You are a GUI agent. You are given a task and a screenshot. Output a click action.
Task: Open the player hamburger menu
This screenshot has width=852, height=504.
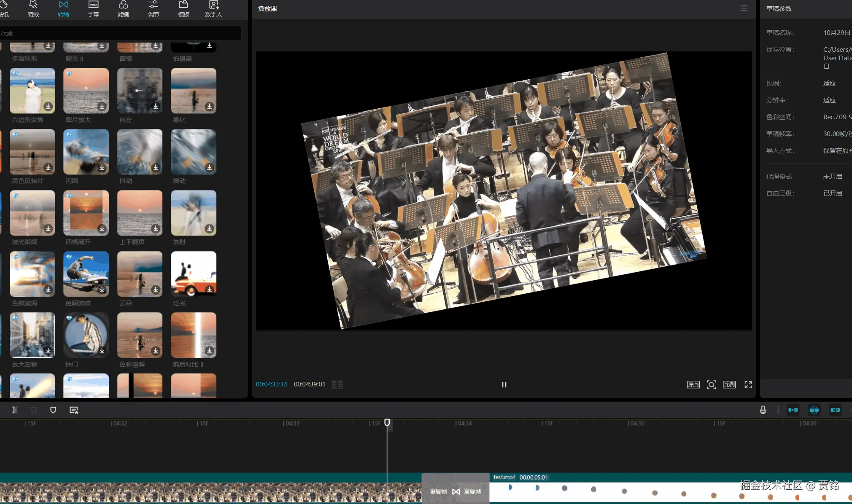click(744, 8)
